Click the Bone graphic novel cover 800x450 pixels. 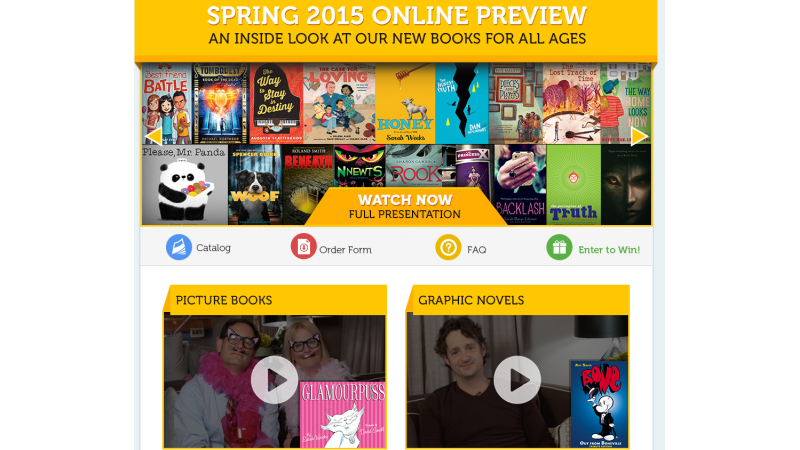(599, 404)
